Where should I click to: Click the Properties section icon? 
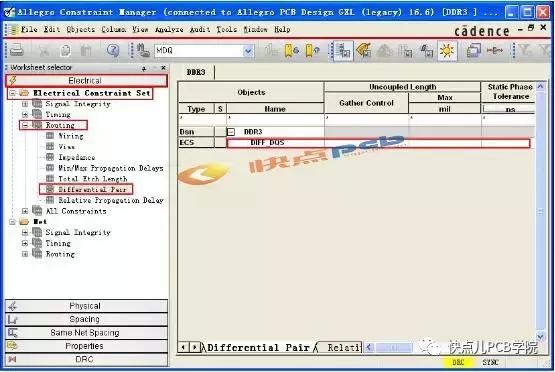click(x=13, y=346)
